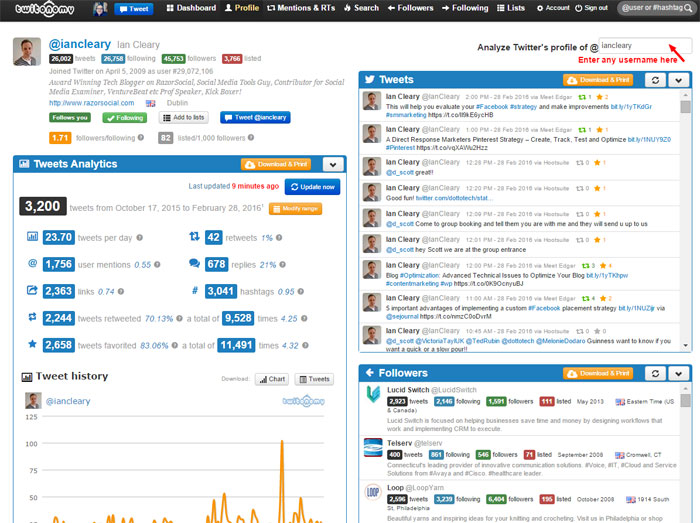Click the replies speech bubble icon
700x523 pixels.
[194, 263]
